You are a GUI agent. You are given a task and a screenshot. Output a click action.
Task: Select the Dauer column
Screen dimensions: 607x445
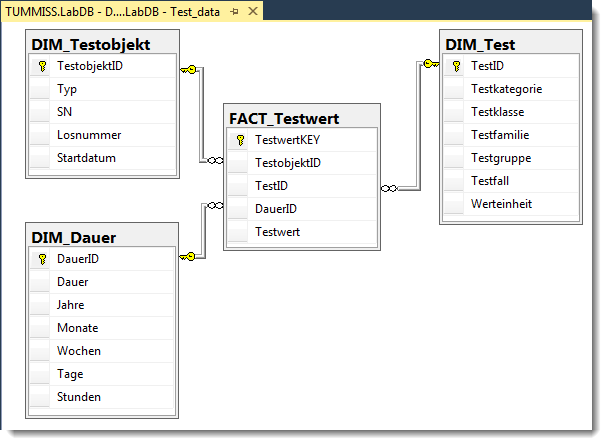click(x=102, y=282)
